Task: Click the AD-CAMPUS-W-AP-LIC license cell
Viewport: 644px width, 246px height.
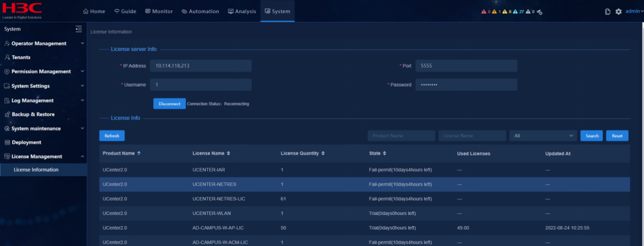Action: tap(217, 228)
